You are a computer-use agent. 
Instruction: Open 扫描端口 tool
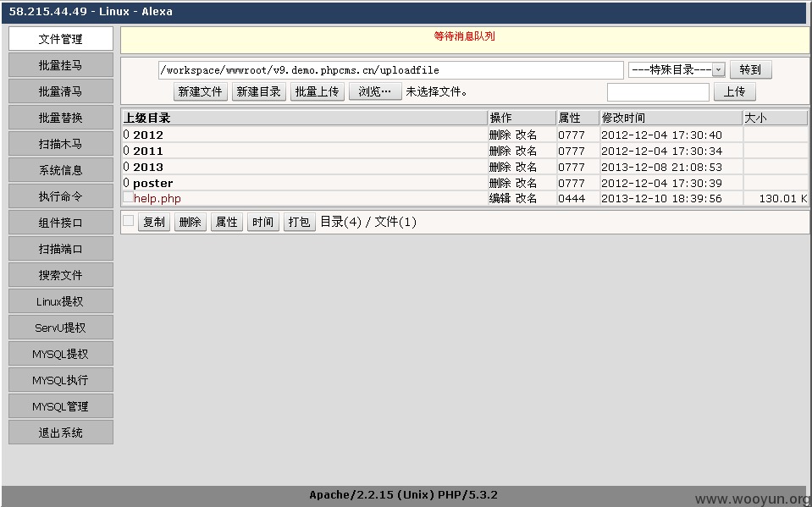(x=61, y=249)
